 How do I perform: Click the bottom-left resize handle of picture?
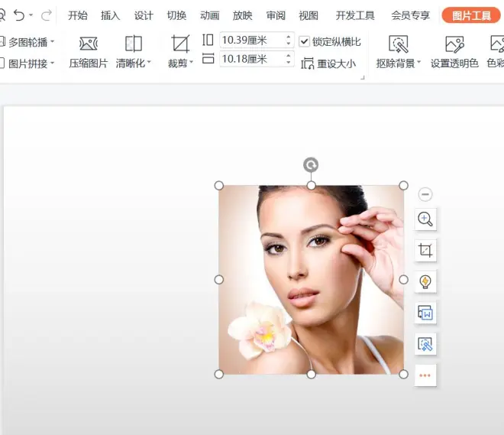[219, 374]
